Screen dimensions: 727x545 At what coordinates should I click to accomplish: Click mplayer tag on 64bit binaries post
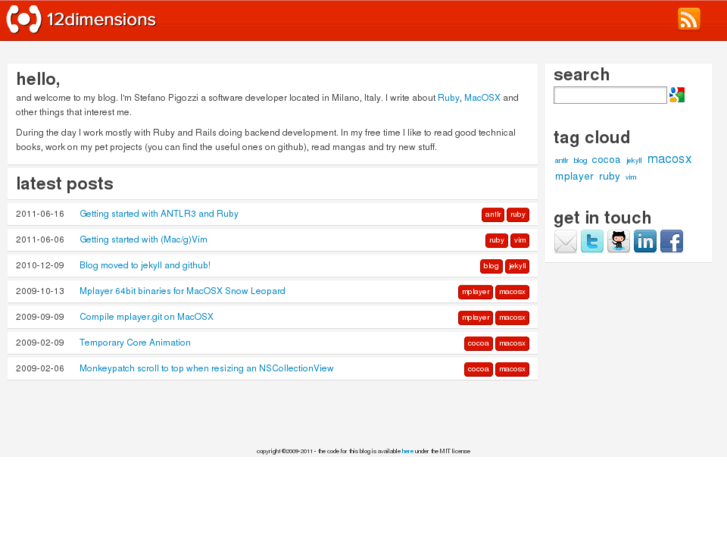point(476,292)
